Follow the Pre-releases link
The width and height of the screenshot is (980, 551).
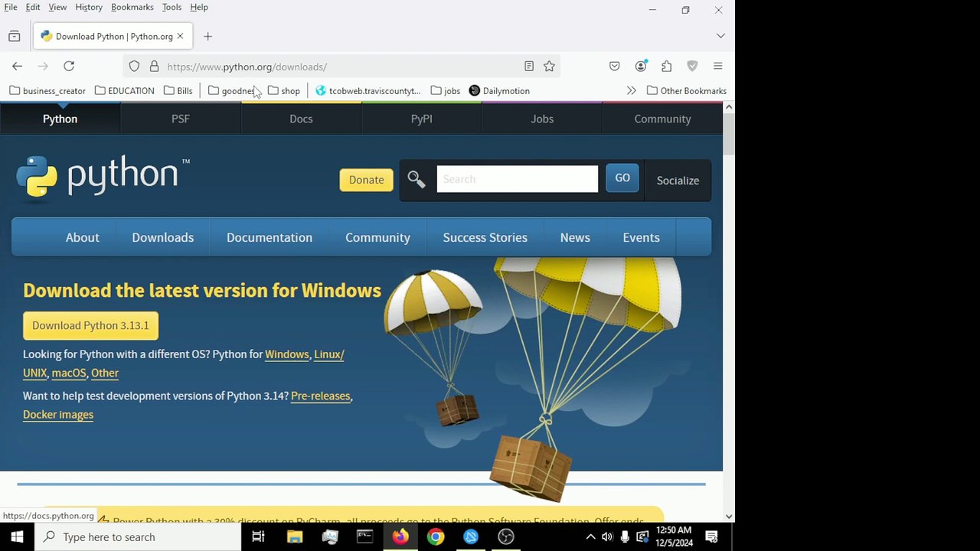tap(321, 396)
